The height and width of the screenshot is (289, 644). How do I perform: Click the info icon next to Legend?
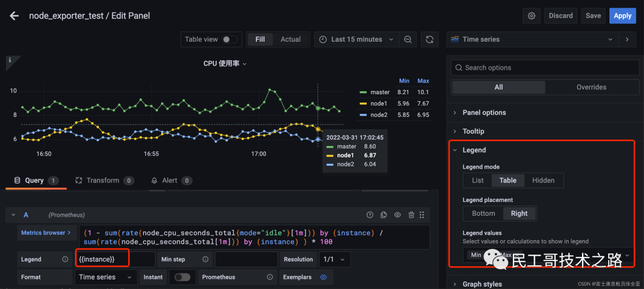coord(65,259)
